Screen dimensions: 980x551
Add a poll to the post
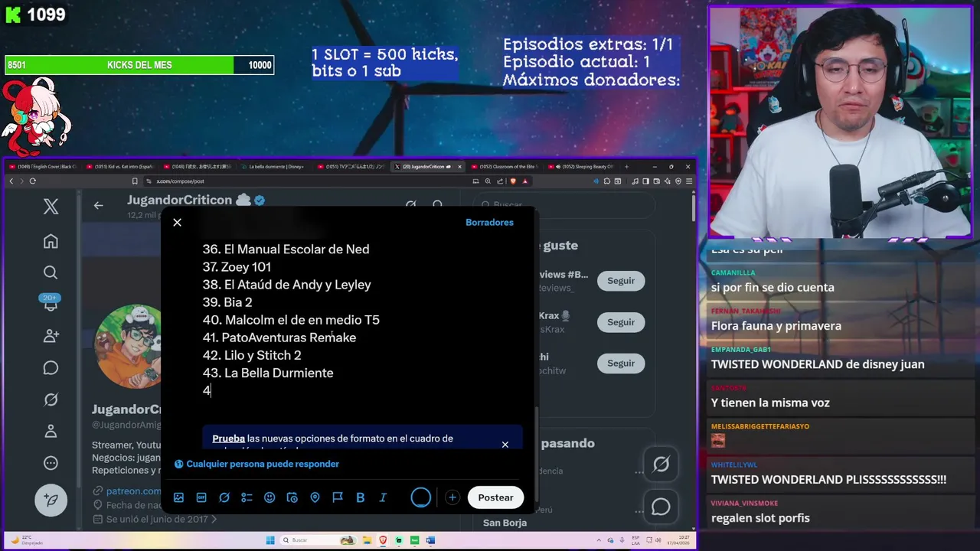pos(247,497)
